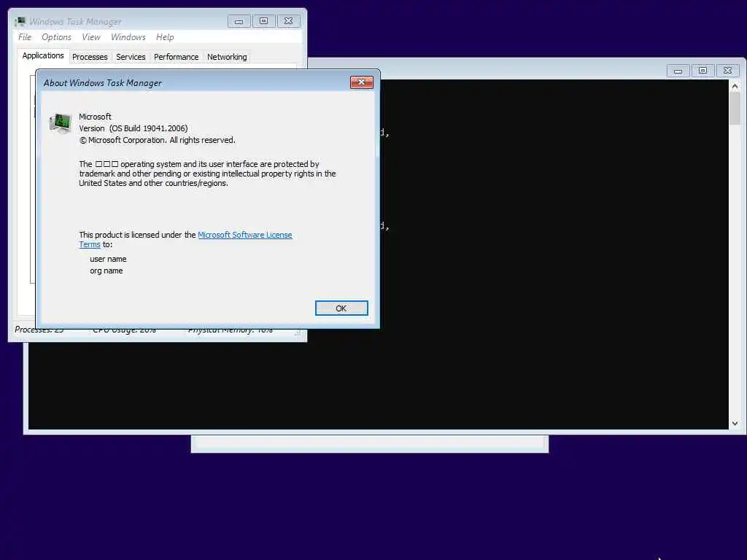The width and height of the screenshot is (747, 560).
Task: Switch to the Applications tab
Action: point(43,55)
